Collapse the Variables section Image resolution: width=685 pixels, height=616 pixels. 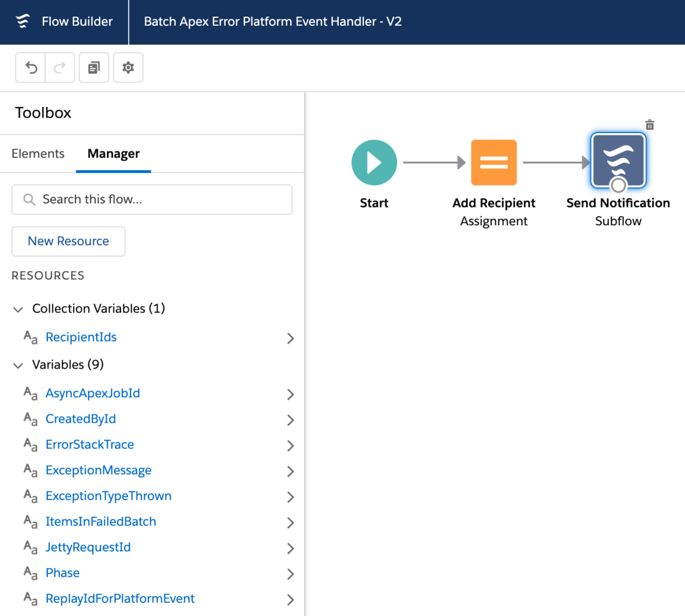(x=18, y=365)
